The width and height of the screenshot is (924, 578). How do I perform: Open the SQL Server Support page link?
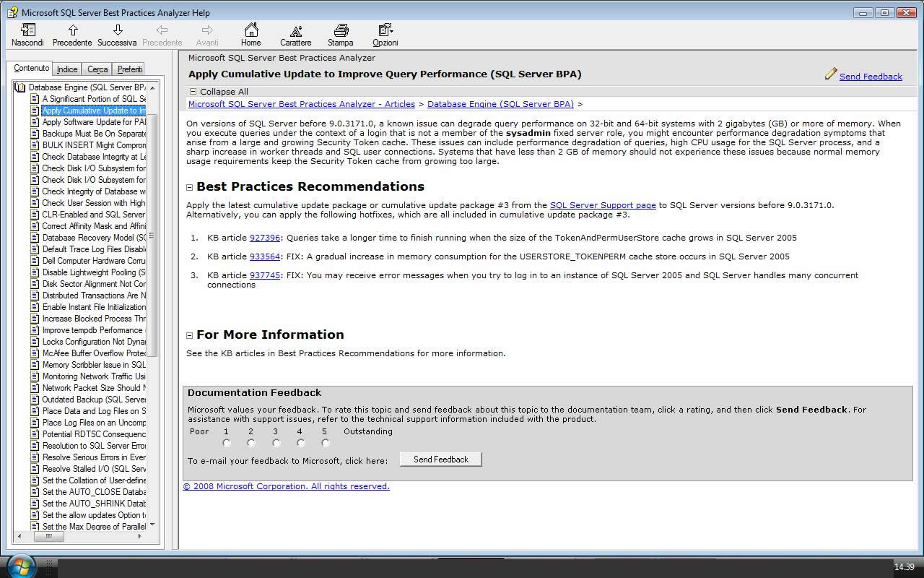click(603, 205)
